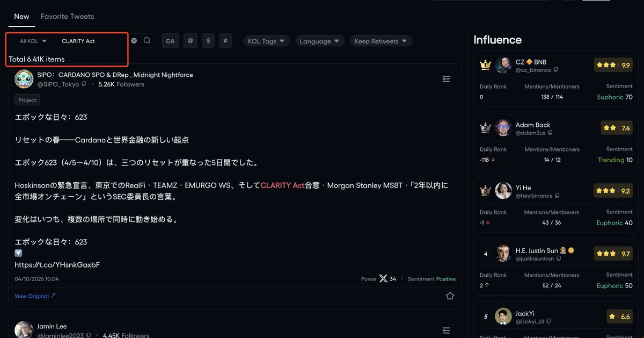
Task: Click Adam Back's avatar
Action: pyautogui.click(x=503, y=128)
